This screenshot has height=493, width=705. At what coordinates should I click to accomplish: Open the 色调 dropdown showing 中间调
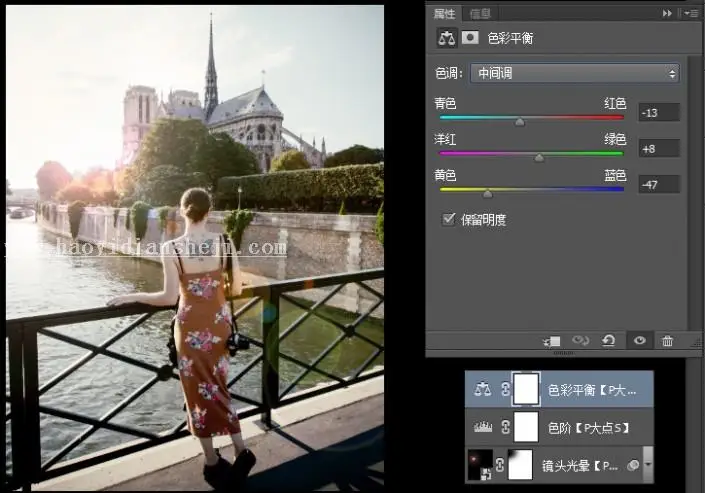575,73
